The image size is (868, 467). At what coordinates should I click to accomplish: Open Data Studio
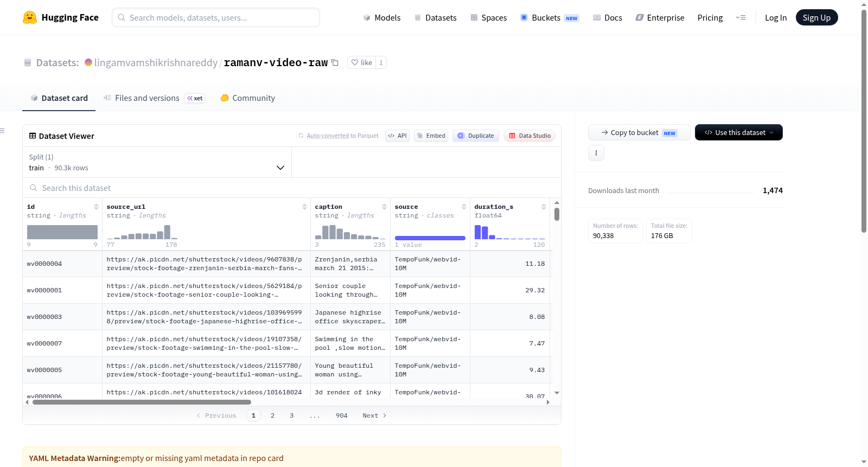coord(529,136)
